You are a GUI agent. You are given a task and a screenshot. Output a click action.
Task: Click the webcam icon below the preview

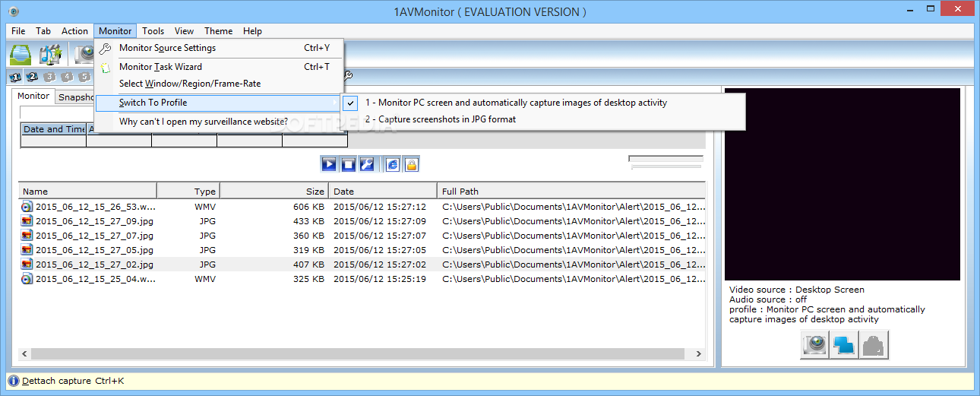815,344
